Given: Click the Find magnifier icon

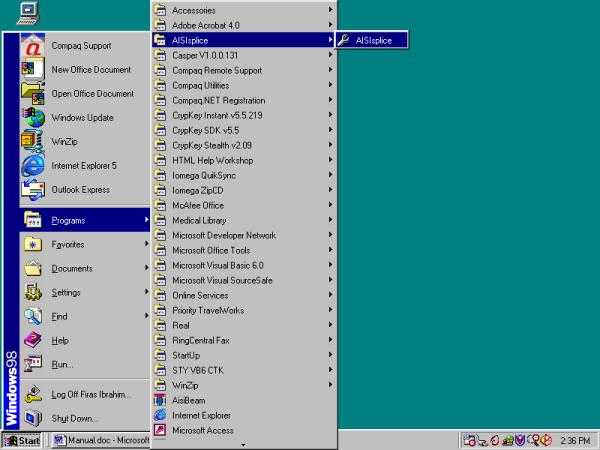Looking at the screenshot, I should (33, 316).
